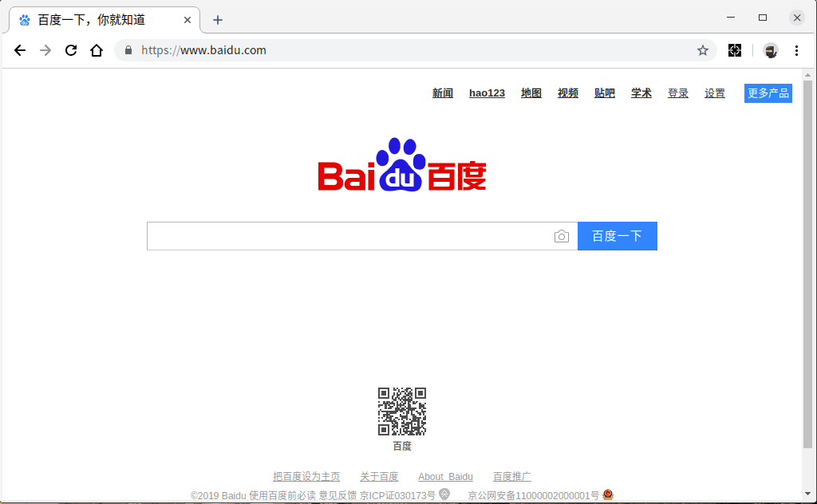The width and height of the screenshot is (817, 504).
Task: Open the extension icon in the toolbar
Action: pos(735,50)
